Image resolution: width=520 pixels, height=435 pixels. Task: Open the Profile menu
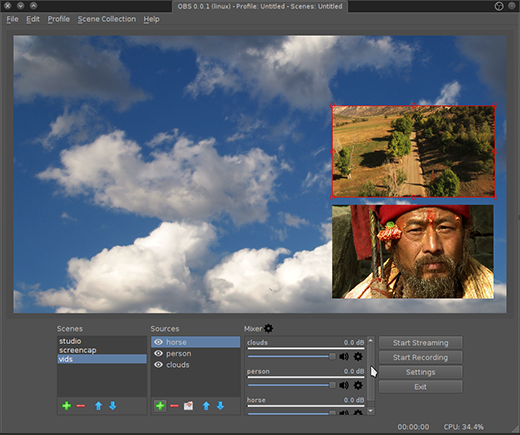click(59, 19)
